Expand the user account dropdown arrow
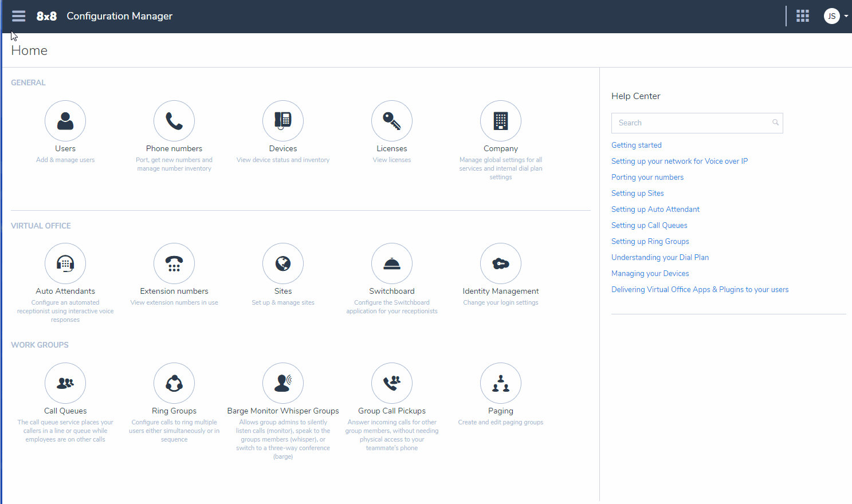 [846, 16]
